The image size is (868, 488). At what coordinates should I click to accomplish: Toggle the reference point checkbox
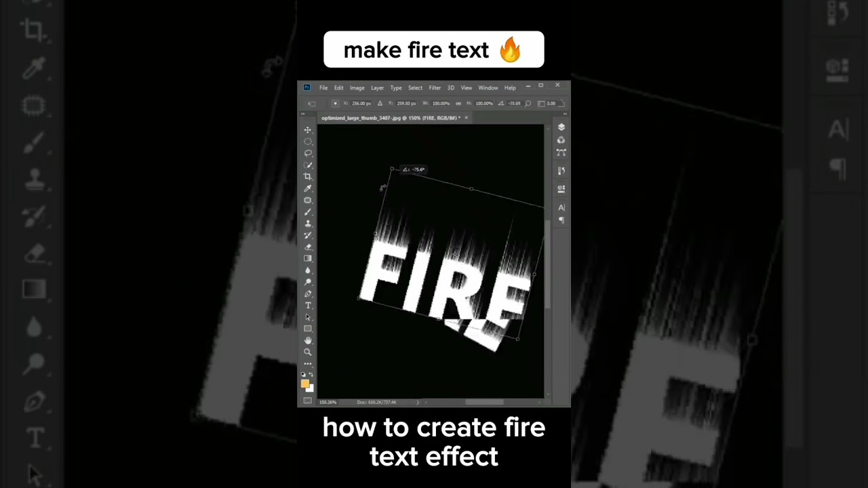coord(336,103)
